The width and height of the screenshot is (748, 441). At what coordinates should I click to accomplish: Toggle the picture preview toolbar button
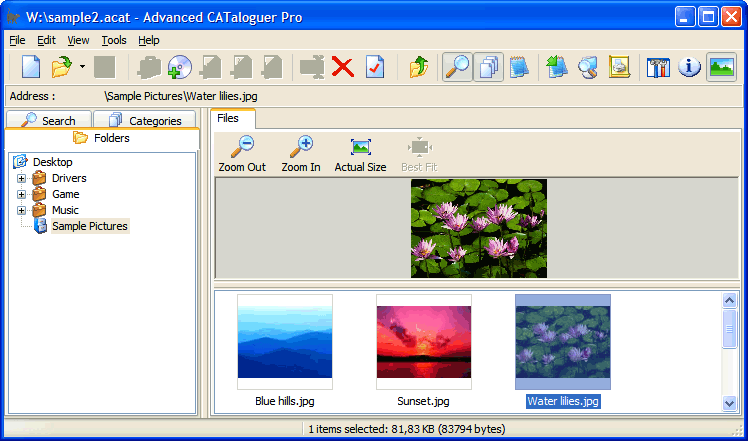pyautogui.click(x=721, y=67)
